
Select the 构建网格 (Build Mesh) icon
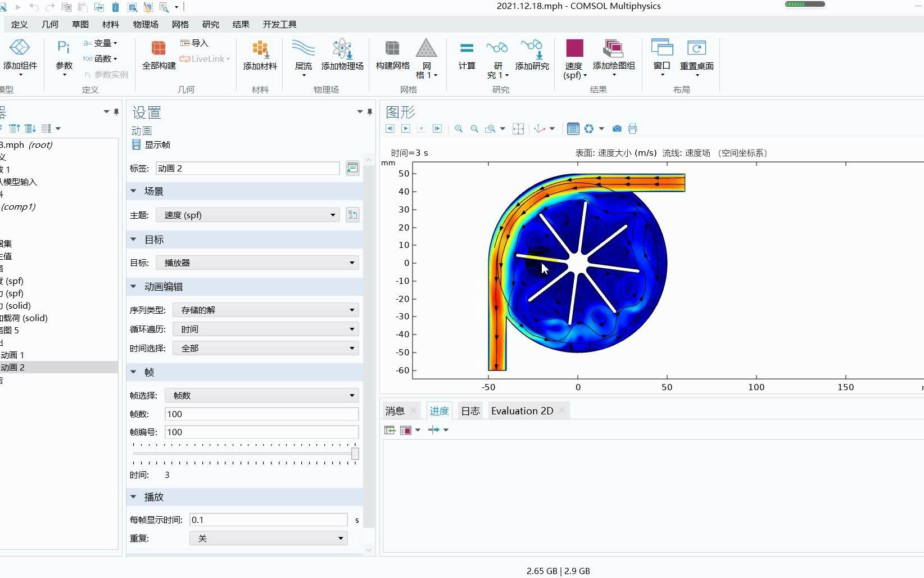[x=392, y=56]
